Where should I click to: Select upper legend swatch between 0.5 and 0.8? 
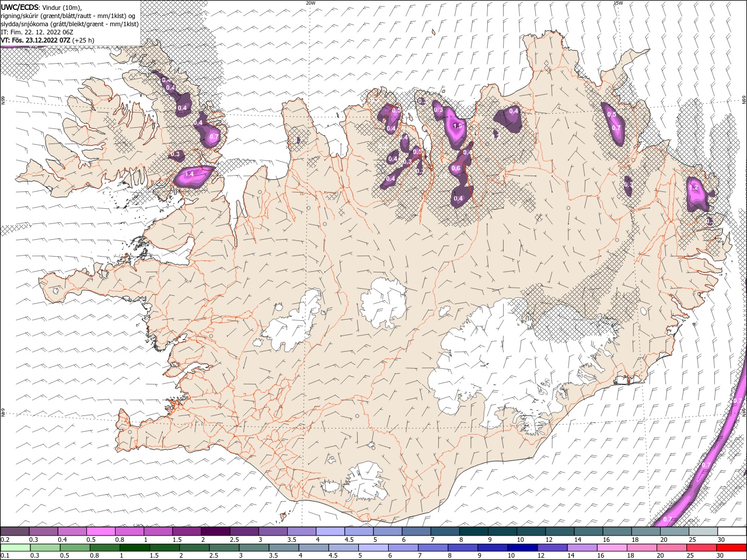point(101,531)
